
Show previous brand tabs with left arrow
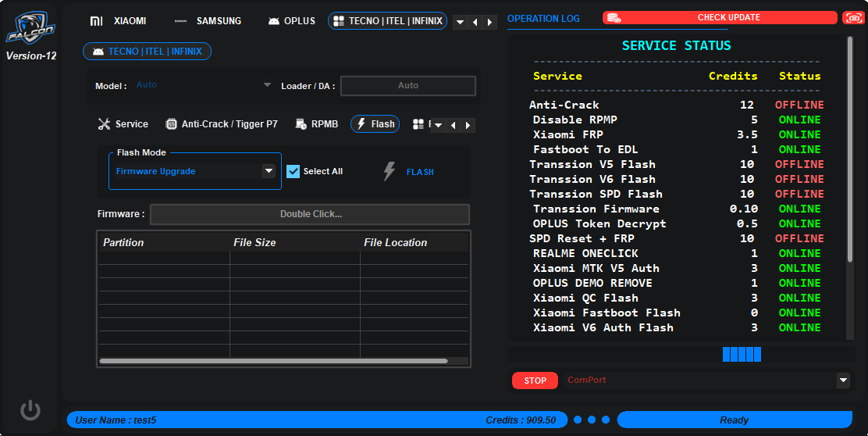pyautogui.click(x=475, y=22)
